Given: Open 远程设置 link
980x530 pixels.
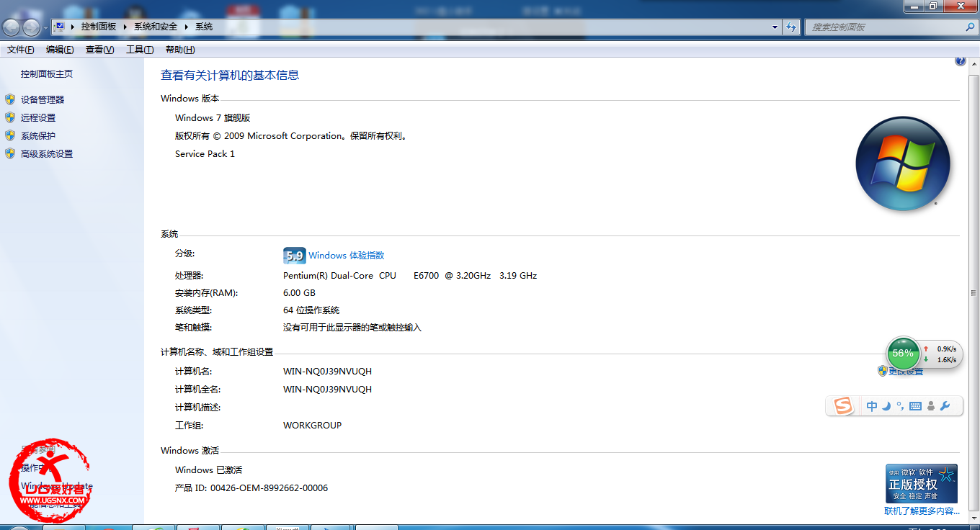Looking at the screenshot, I should [38, 117].
